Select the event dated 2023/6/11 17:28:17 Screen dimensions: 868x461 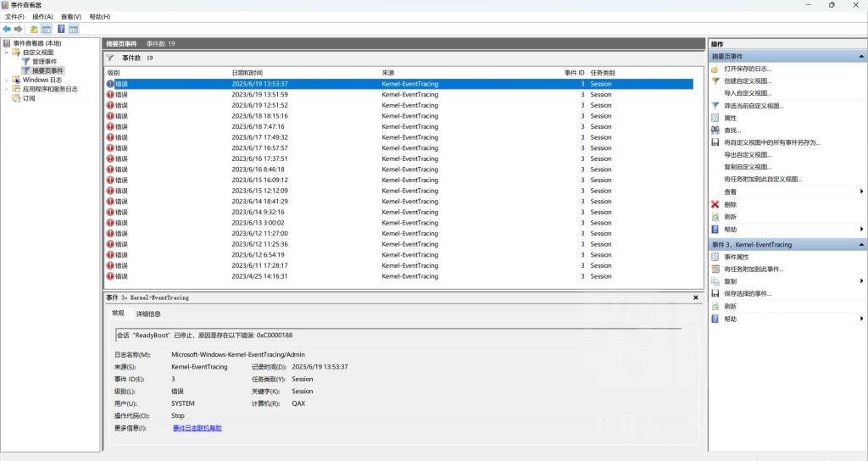click(399, 265)
